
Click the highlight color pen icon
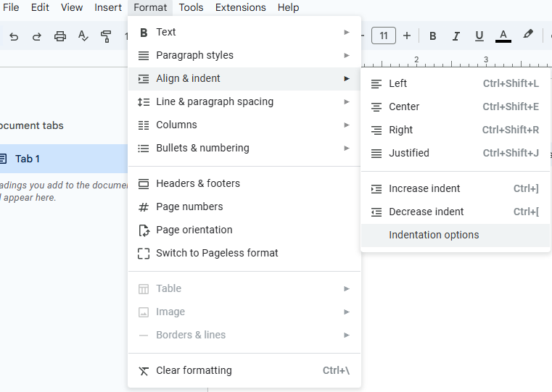528,35
